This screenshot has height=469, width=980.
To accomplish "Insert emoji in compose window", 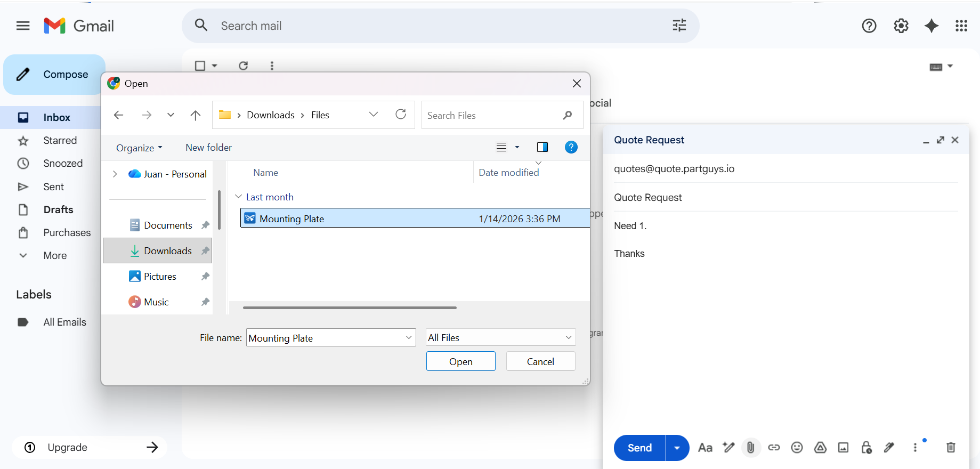I will point(797,448).
